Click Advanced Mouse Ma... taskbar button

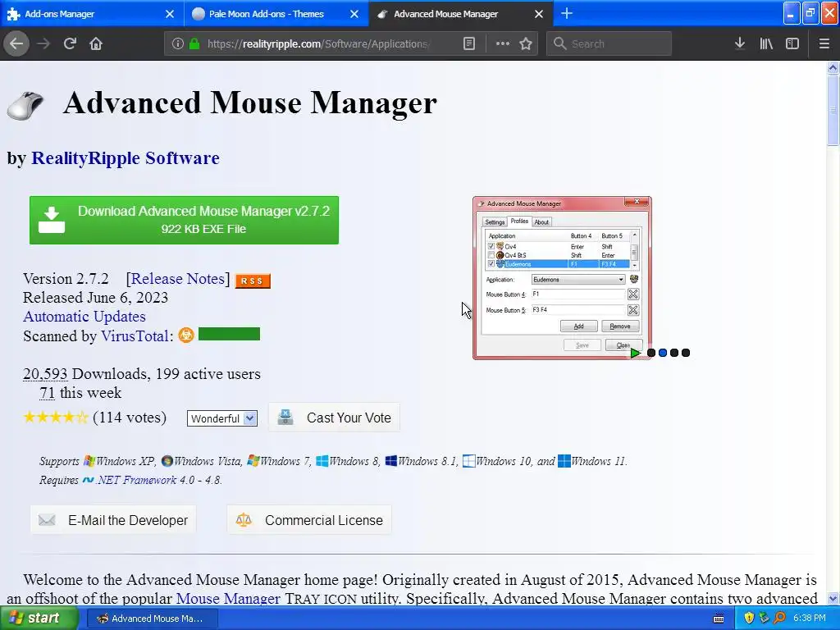pos(151,619)
